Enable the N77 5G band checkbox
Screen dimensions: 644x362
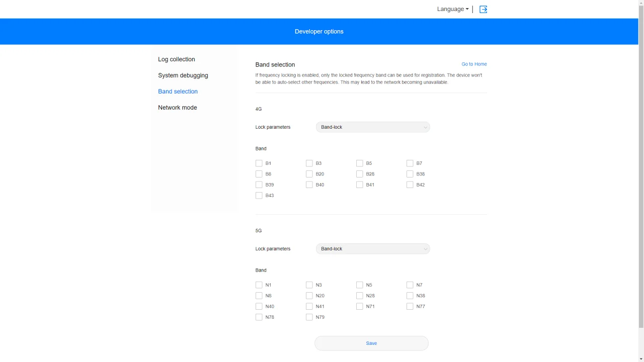(x=410, y=306)
